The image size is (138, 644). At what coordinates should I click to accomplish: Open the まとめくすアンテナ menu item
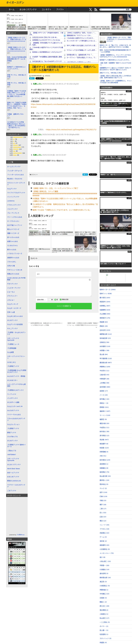[28, 10]
